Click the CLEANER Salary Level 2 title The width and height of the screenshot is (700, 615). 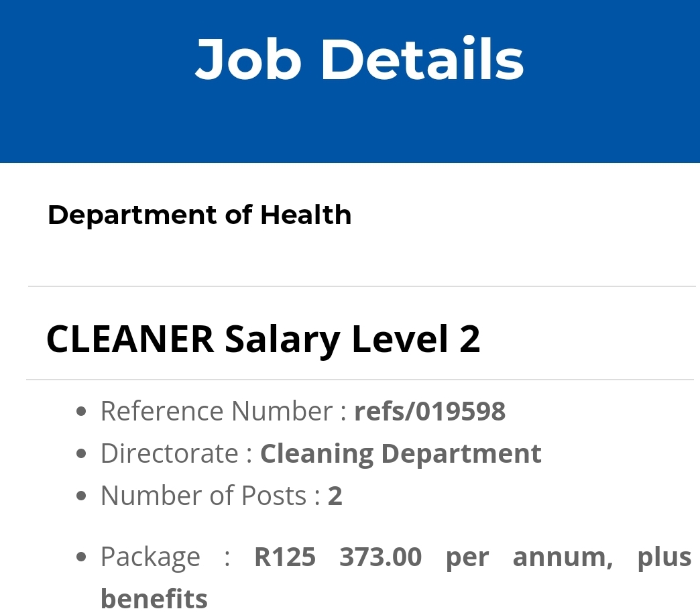pos(263,339)
